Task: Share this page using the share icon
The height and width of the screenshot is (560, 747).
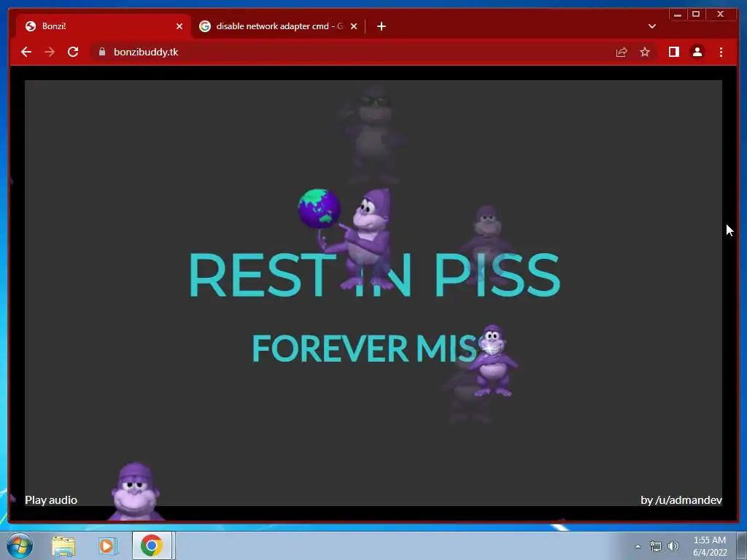Action: [622, 52]
